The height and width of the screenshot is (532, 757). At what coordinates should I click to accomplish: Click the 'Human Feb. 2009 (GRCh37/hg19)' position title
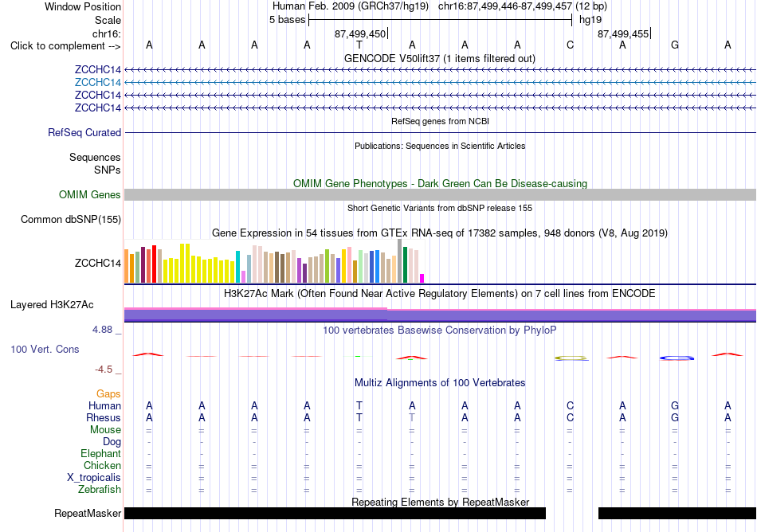(x=351, y=6)
